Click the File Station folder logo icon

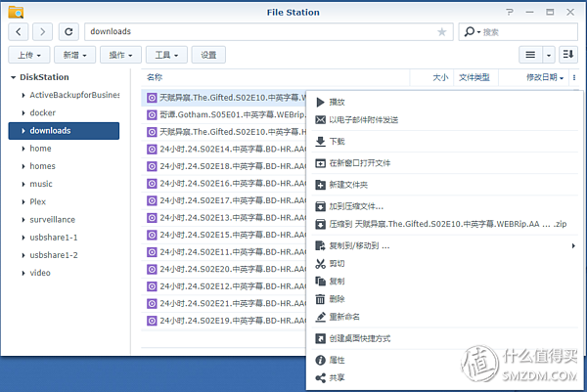point(16,13)
